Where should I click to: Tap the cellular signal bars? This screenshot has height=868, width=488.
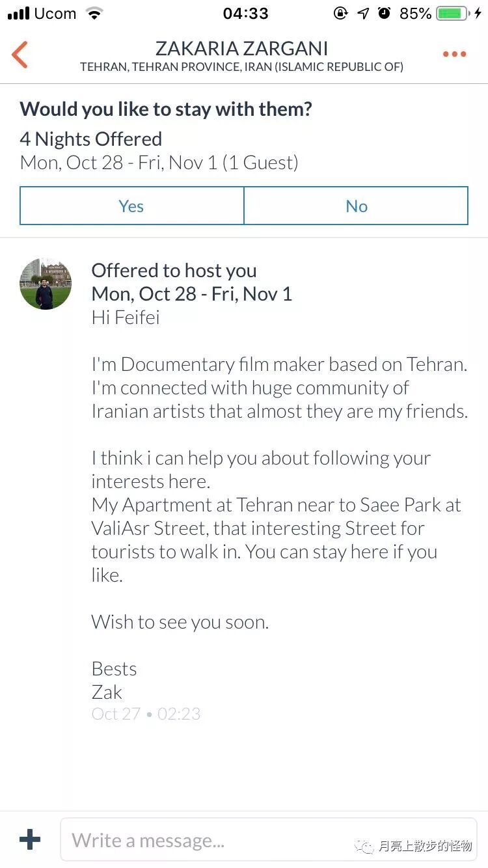coord(19,14)
